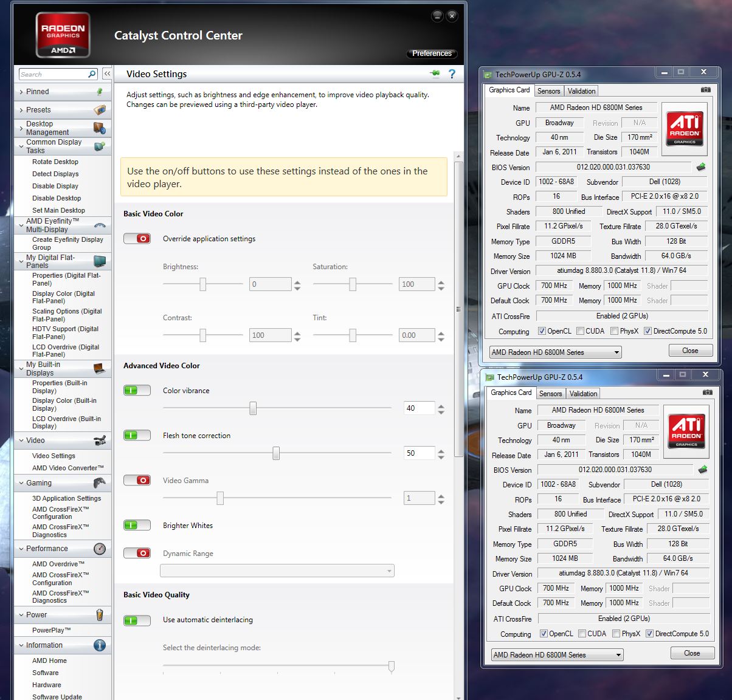Click the search magnifier icon
This screenshot has height=700, width=732.
[92, 74]
